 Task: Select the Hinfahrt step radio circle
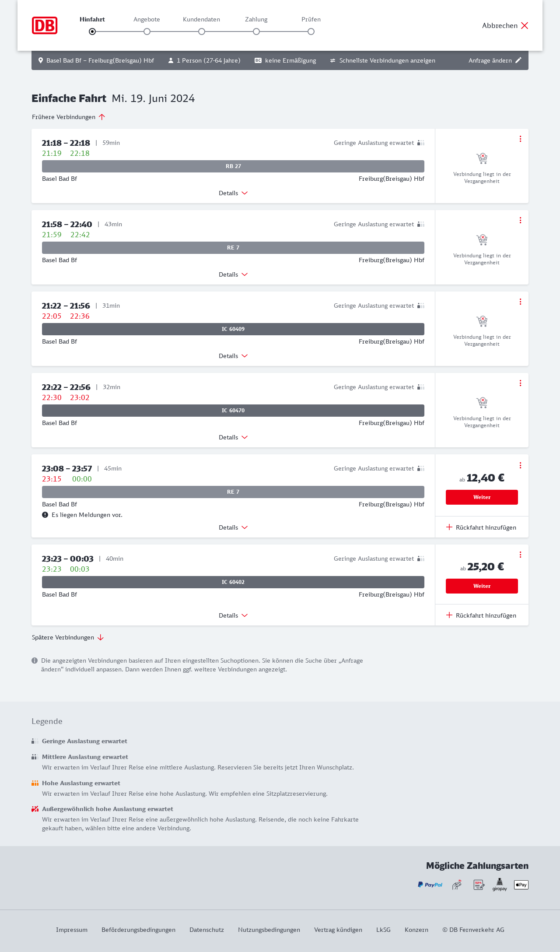[92, 32]
